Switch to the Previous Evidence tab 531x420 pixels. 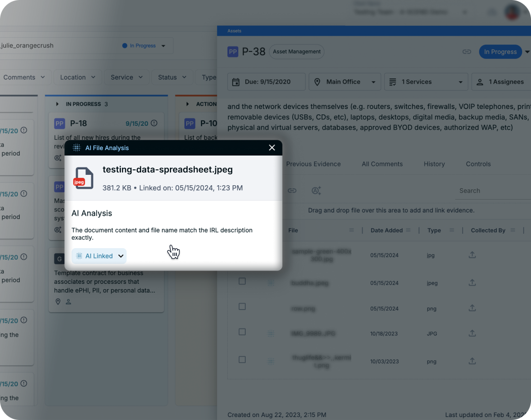[x=313, y=164]
